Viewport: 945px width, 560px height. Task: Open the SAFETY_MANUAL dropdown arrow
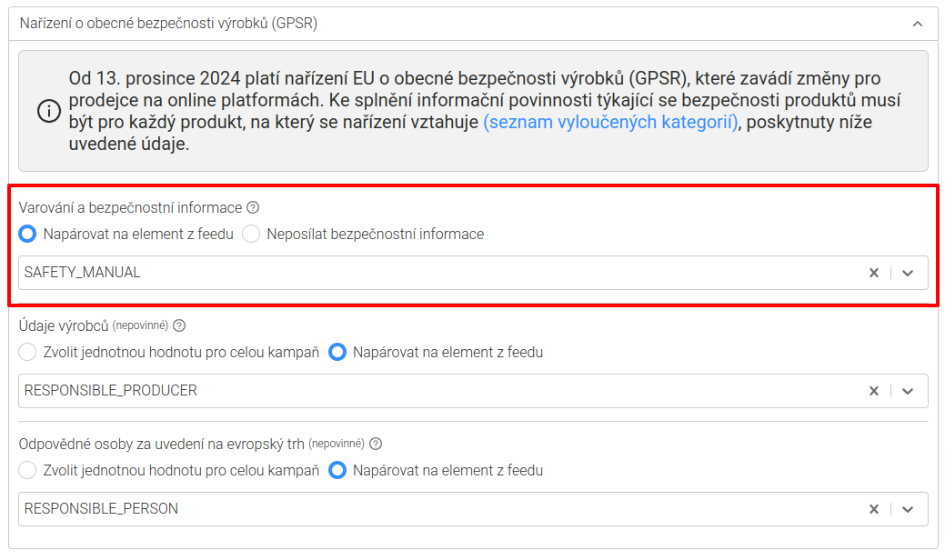(907, 273)
